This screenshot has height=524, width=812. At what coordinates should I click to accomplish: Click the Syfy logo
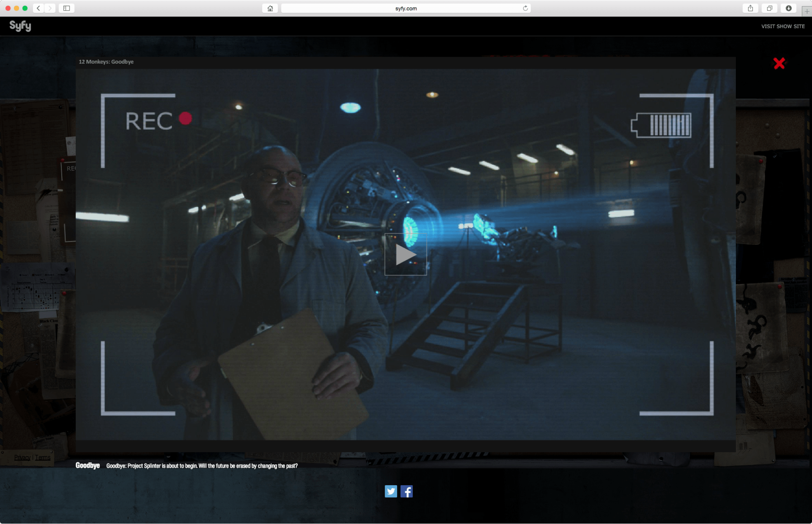(20, 26)
